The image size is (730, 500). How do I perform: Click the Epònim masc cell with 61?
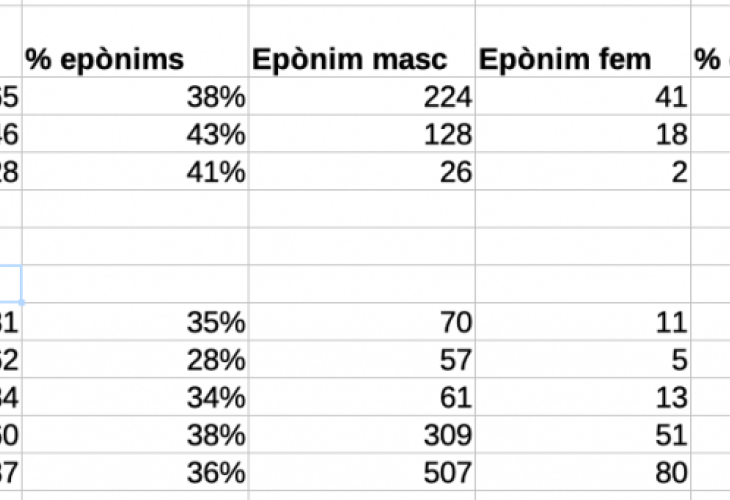click(362, 397)
